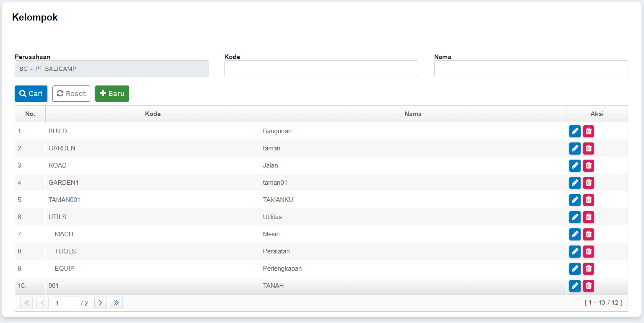This screenshot has height=323, width=644.
Task: Click the Cari search button
Action: (31, 93)
